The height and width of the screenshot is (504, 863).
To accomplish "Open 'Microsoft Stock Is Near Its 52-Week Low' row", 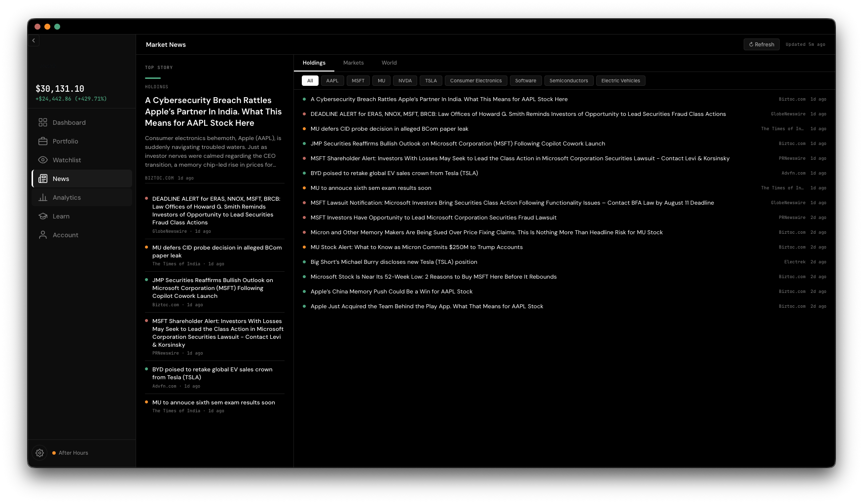I will (x=564, y=277).
